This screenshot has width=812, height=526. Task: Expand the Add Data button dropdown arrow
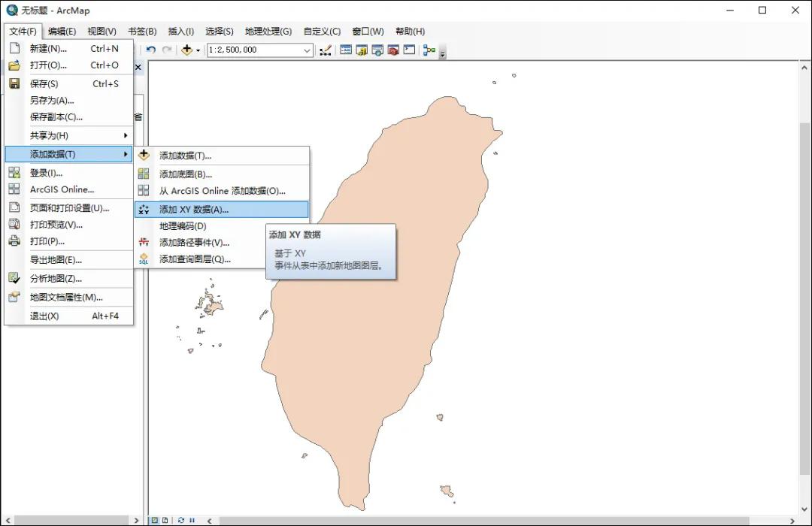(198, 50)
